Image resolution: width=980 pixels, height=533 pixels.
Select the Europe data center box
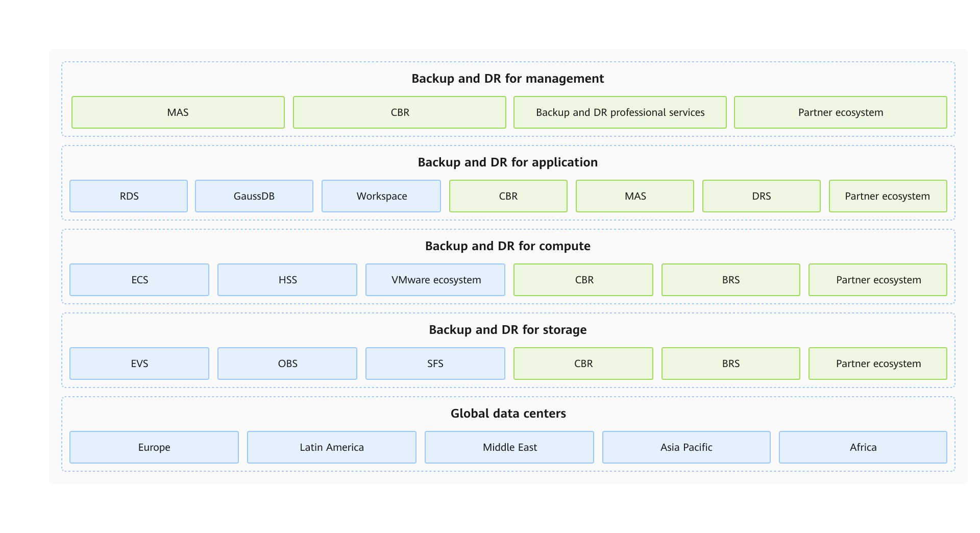(154, 447)
